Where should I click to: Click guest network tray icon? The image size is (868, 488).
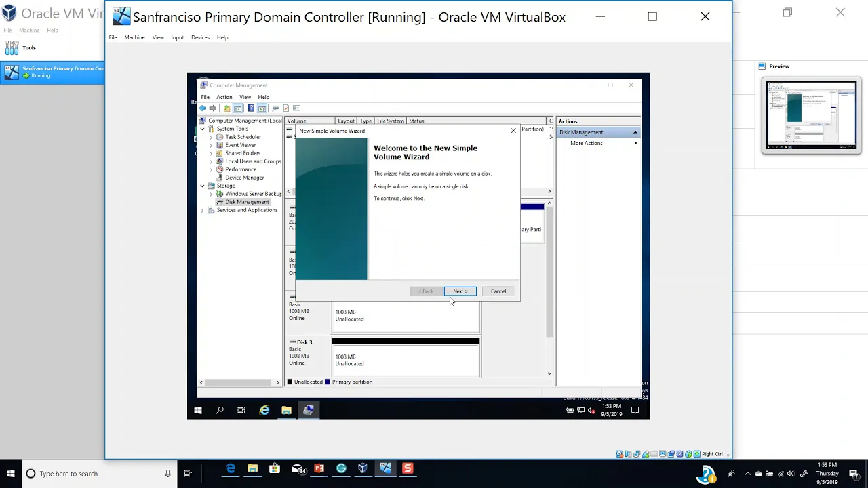581,410
